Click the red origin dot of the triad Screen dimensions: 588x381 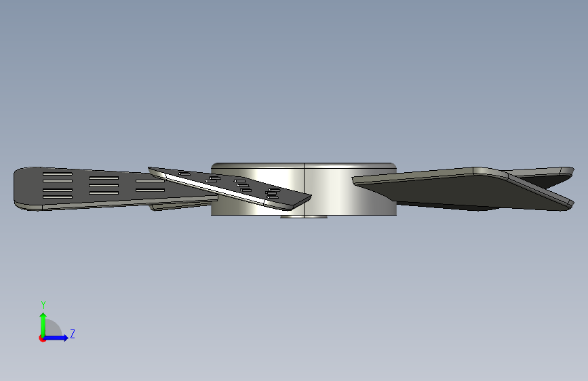point(41,338)
